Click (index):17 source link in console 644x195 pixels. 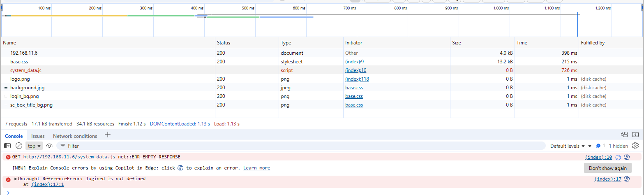pyautogui.click(x=608, y=179)
